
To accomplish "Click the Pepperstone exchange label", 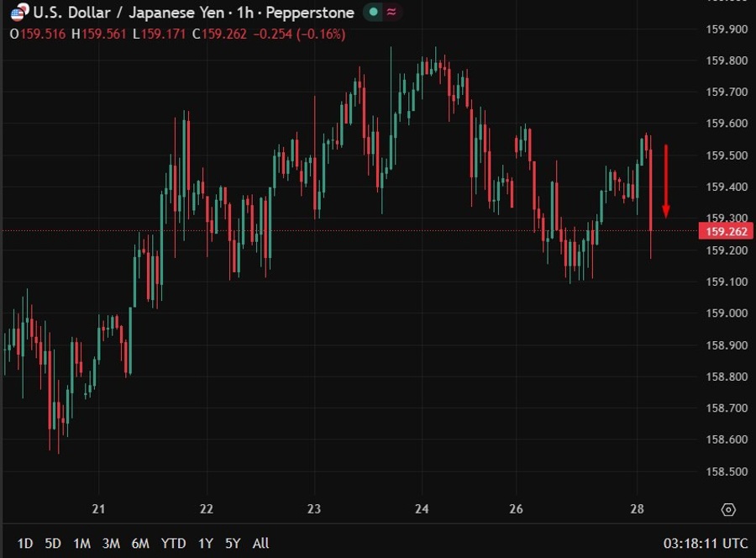I will 311,13.
